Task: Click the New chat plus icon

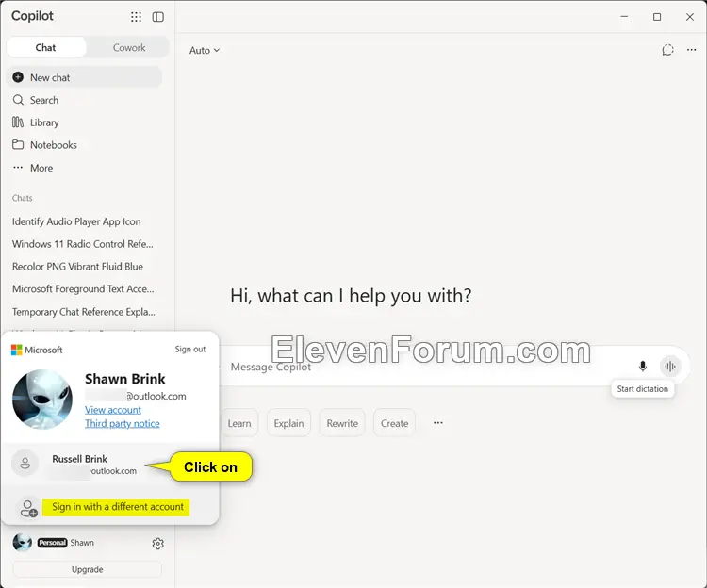Action: [18, 77]
